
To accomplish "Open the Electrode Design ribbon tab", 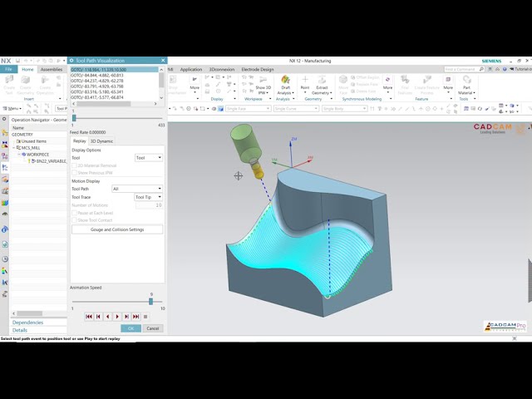I will click(x=257, y=69).
